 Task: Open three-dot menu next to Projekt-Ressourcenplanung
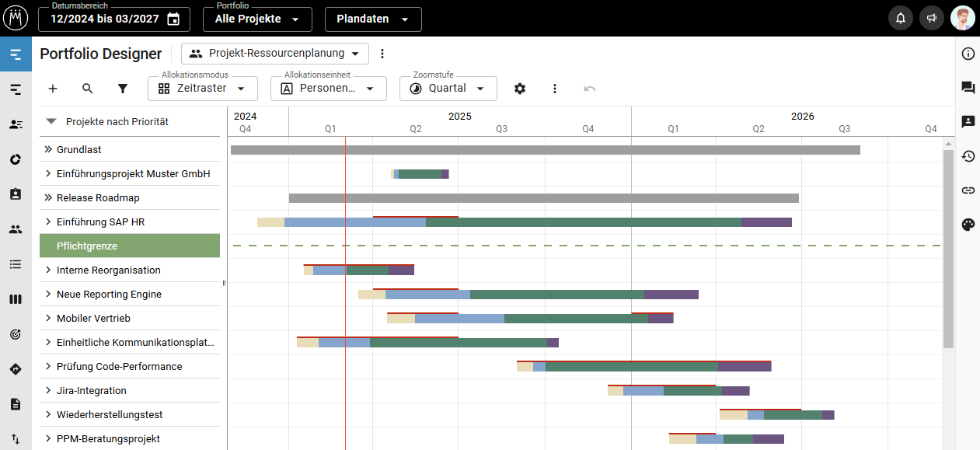pos(382,54)
